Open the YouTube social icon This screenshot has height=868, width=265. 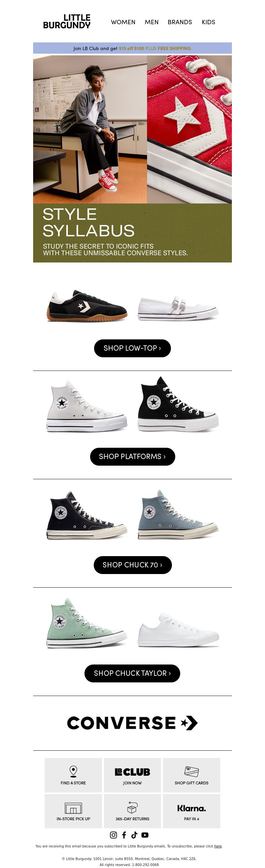click(x=145, y=835)
